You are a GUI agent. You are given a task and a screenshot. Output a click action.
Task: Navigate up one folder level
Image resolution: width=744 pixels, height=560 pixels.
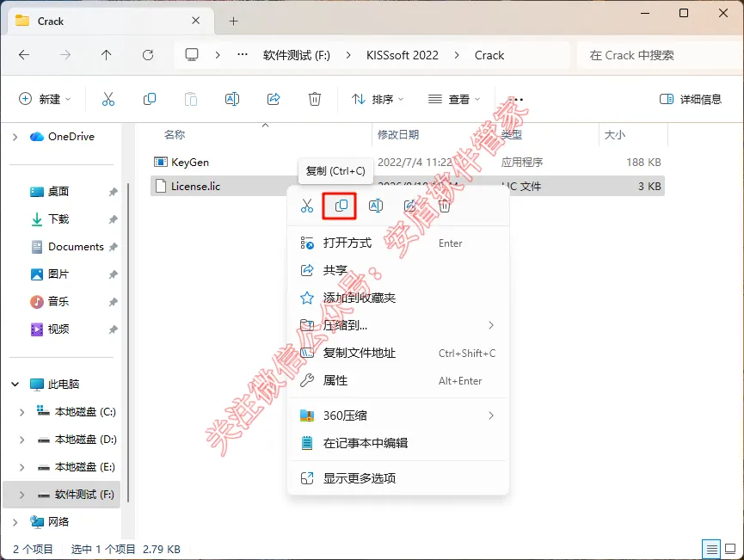[x=107, y=55]
